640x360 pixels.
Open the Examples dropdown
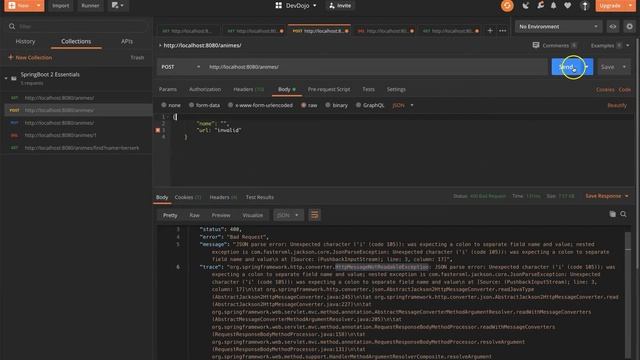coord(610,45)
